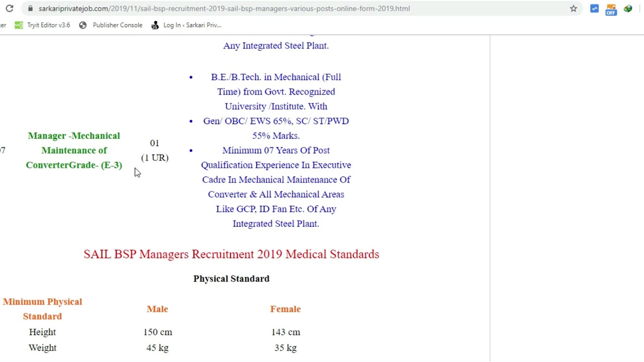Open the blue checkmark extension icon
Image resolution: width=644 pixels, height=362 pixels.
click(x=595, y=9)
